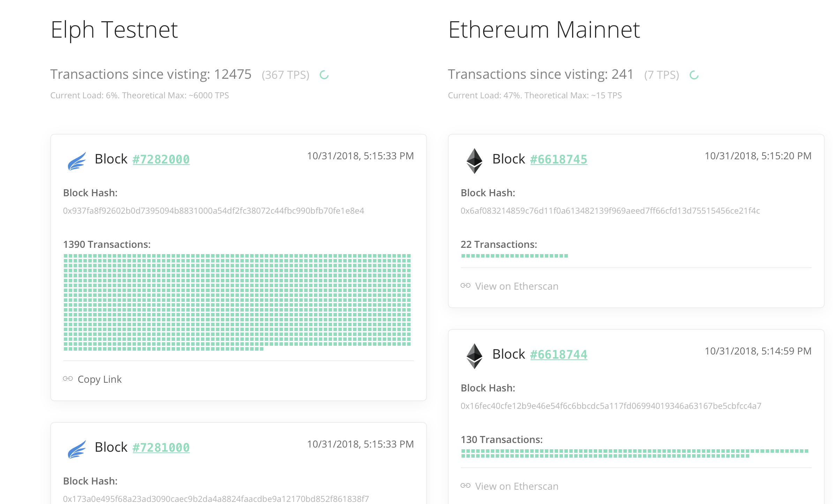Click the Ethereum diamond icon on block #6618744
This screenshot has width=833, height=504.
474,356
